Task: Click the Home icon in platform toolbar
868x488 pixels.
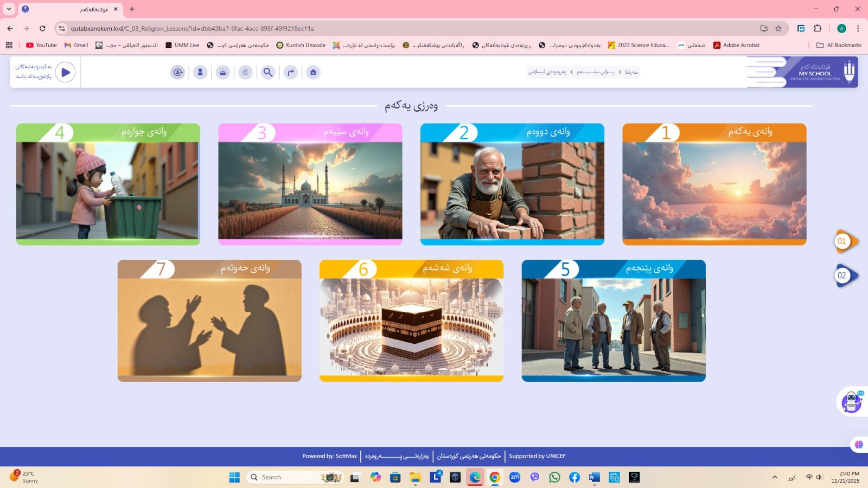Action: click(313, 72)
